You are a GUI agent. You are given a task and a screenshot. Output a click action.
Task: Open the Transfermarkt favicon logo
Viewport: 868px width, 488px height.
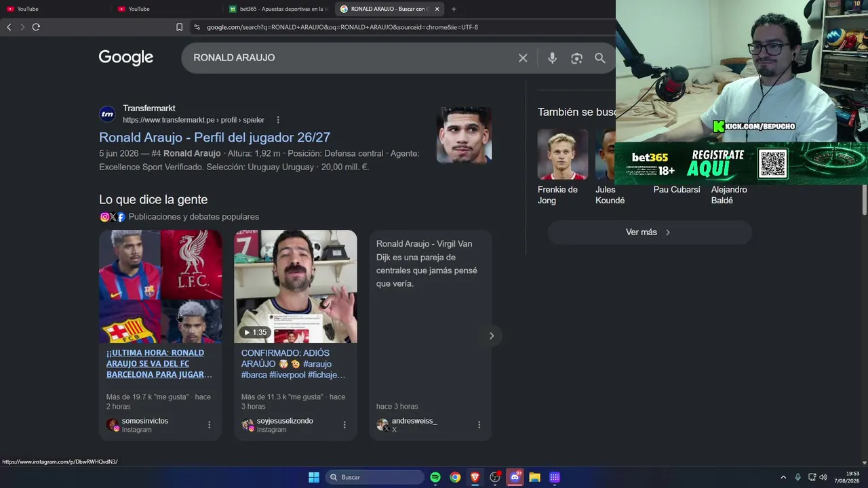click(107, 114)
